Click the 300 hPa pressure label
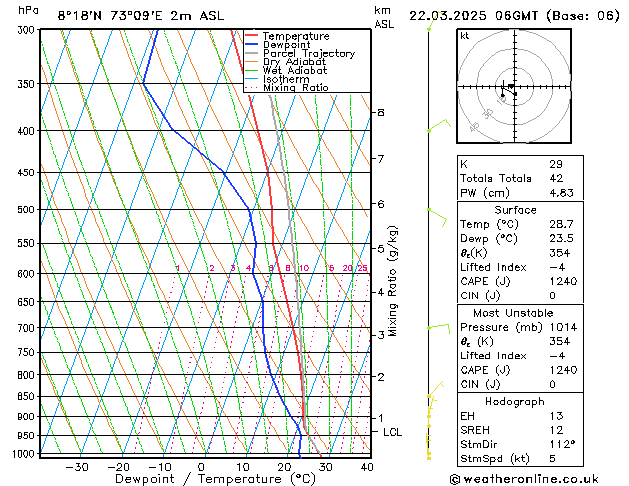This screenshot has height=486, width=629. [x=28, y=30]
